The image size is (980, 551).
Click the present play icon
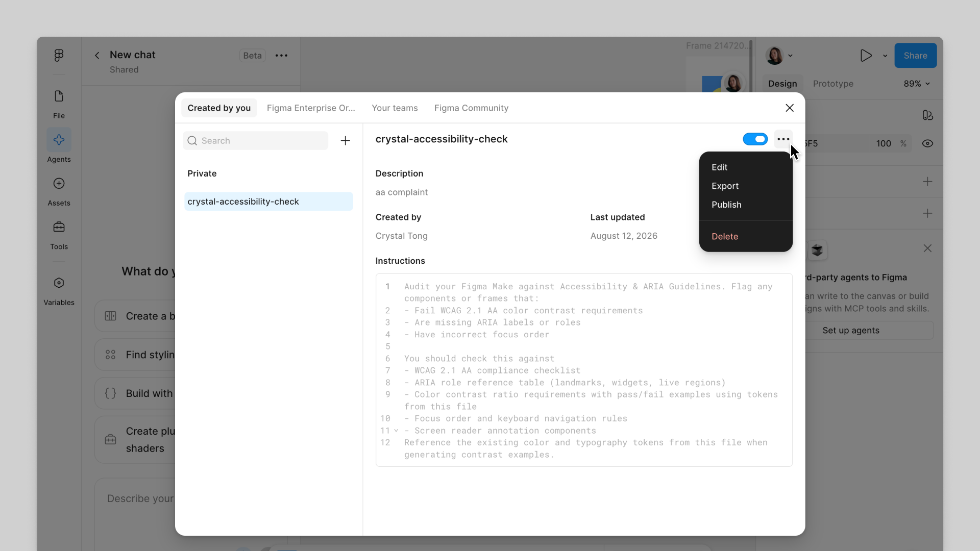[x=866, y=56]
